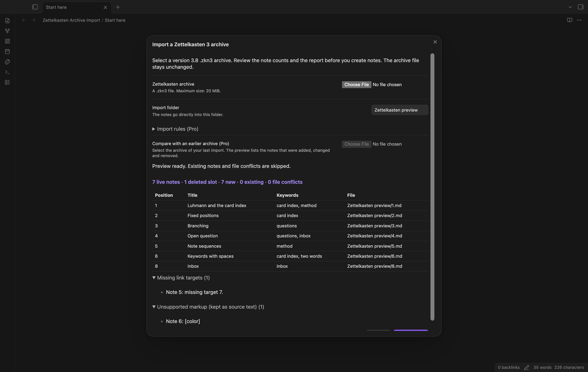This screenshot has height=372, width=588.
Task: Click the Import folder input field
Action: [x=400, y=110]
